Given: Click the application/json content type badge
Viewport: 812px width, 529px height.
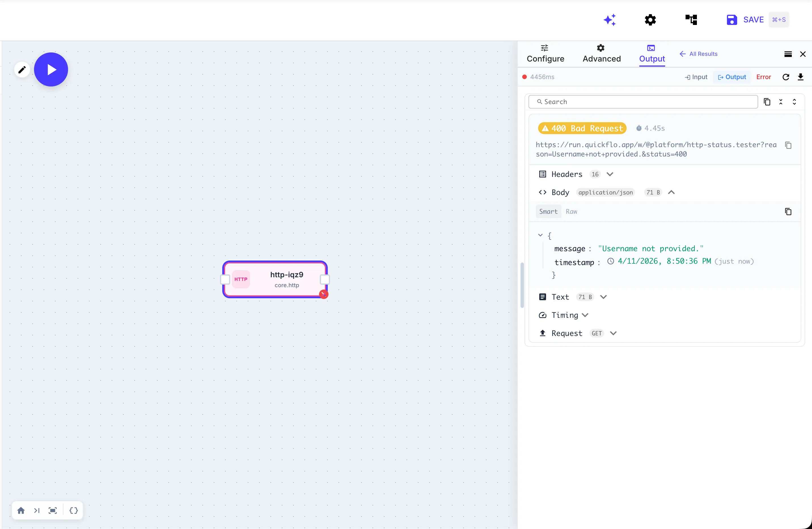Looking at the screenshot, I should [x=606, y=192].
